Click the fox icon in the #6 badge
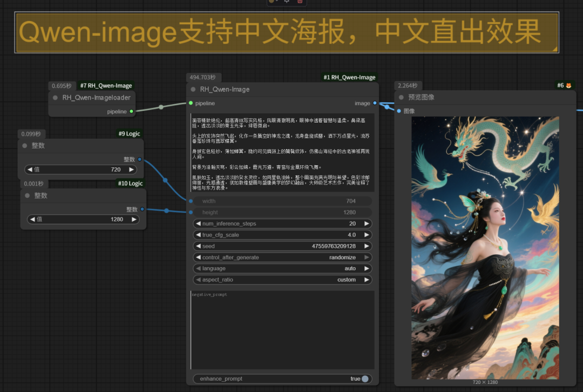This screenshot has width=583, height=392. pos(568,85)
